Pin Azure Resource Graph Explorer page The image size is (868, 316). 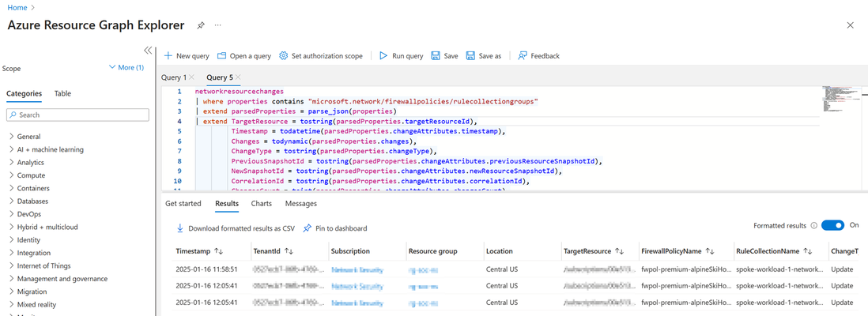click(201, 25)
